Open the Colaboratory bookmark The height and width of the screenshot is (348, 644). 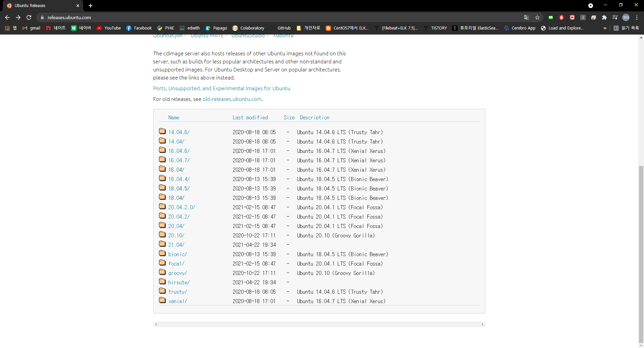tap(249, 28)
